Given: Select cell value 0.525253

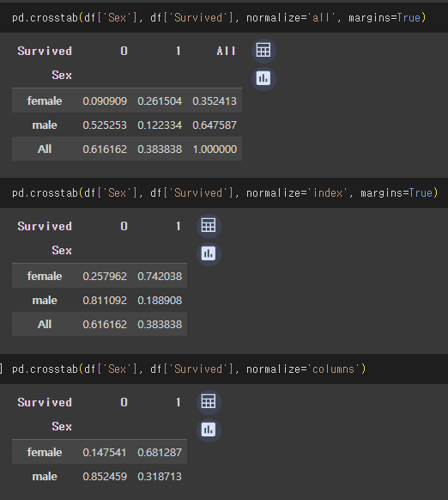Looking at the screenshot, I should tap(105, 125).
